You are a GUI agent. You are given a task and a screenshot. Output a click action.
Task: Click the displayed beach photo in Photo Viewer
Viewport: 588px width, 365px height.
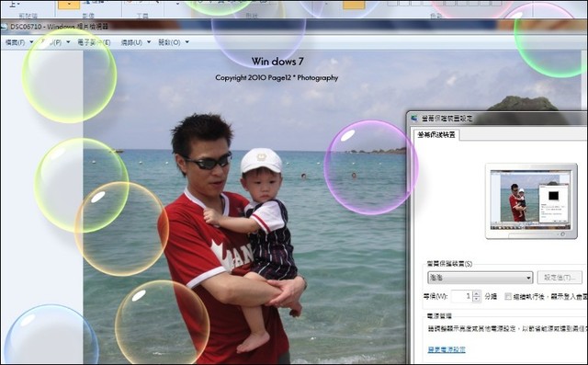coord(244,207)
